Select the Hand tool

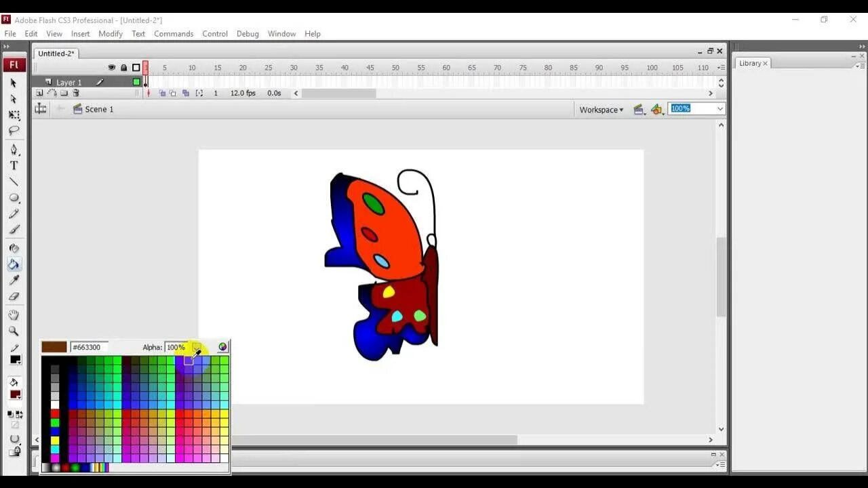(x=14, y=315)
